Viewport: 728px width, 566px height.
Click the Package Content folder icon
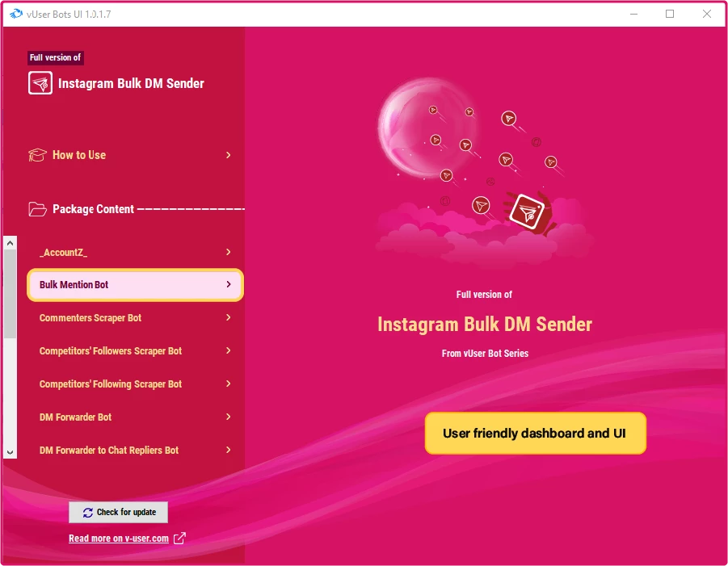coord(37,209)
